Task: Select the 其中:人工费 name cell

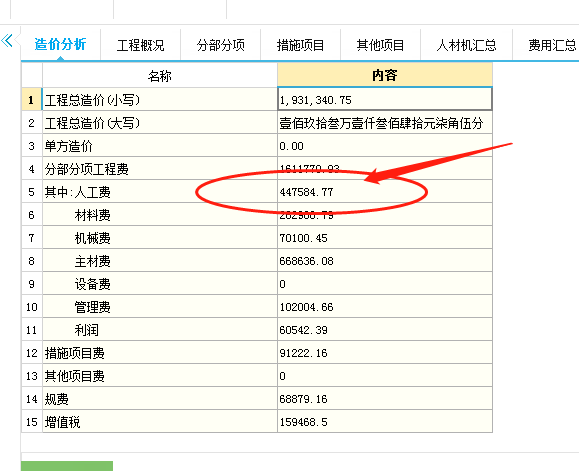Action: 160,192
